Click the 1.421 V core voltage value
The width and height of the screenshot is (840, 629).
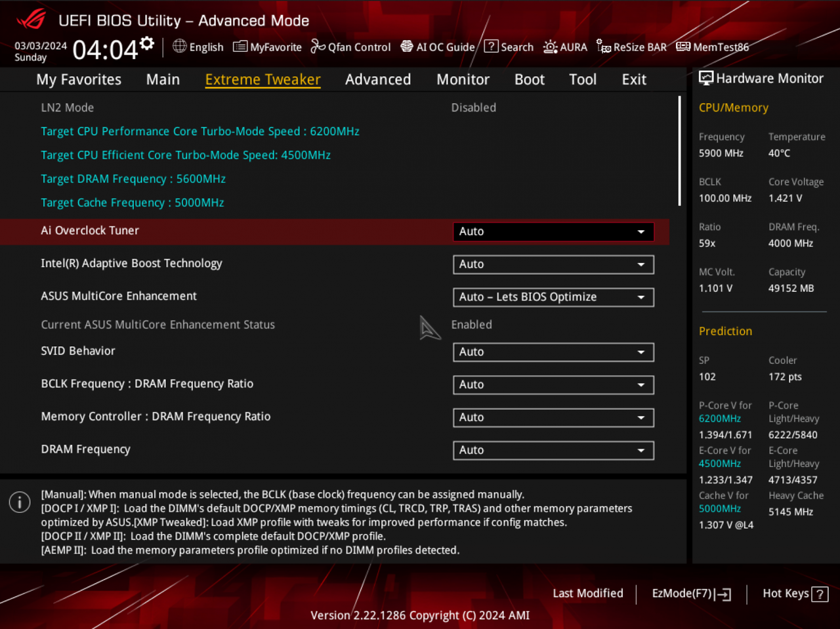pyautogui.click(x=786, y=198)
